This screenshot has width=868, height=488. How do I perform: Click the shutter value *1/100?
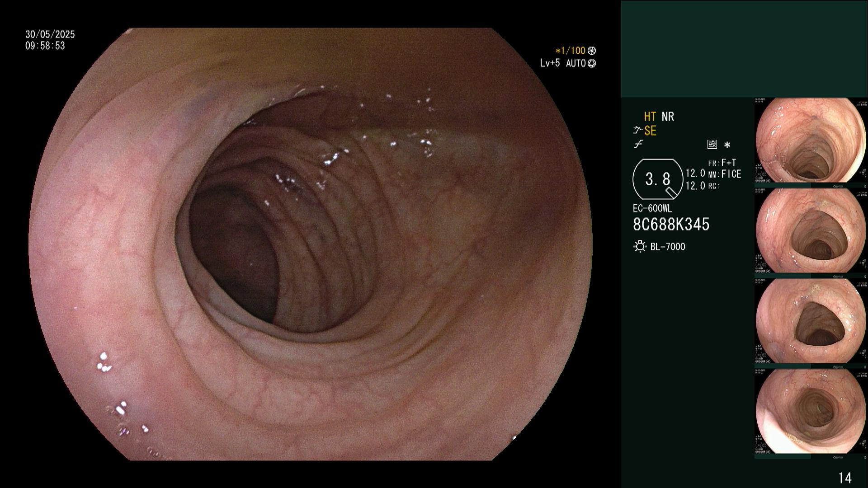point(571,51)
